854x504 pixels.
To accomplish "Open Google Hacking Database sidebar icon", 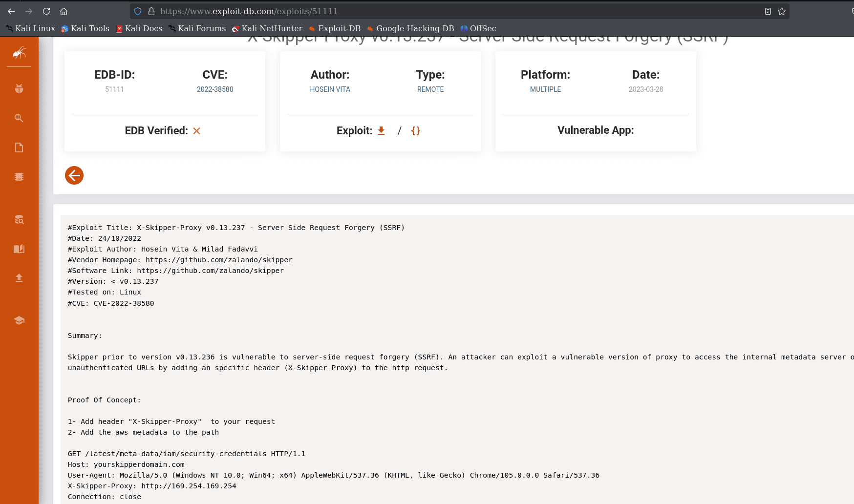I will (x=19, y=118).
